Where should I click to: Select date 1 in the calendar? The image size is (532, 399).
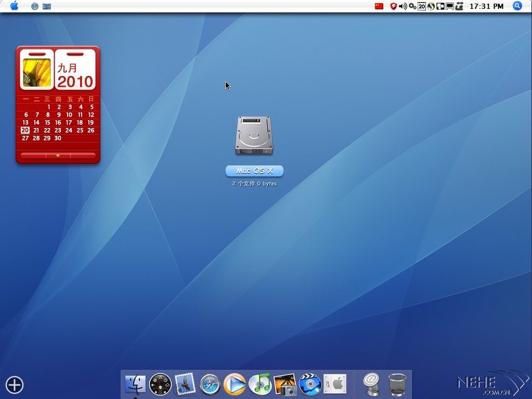pyautogui.click(x=49, y=107)
